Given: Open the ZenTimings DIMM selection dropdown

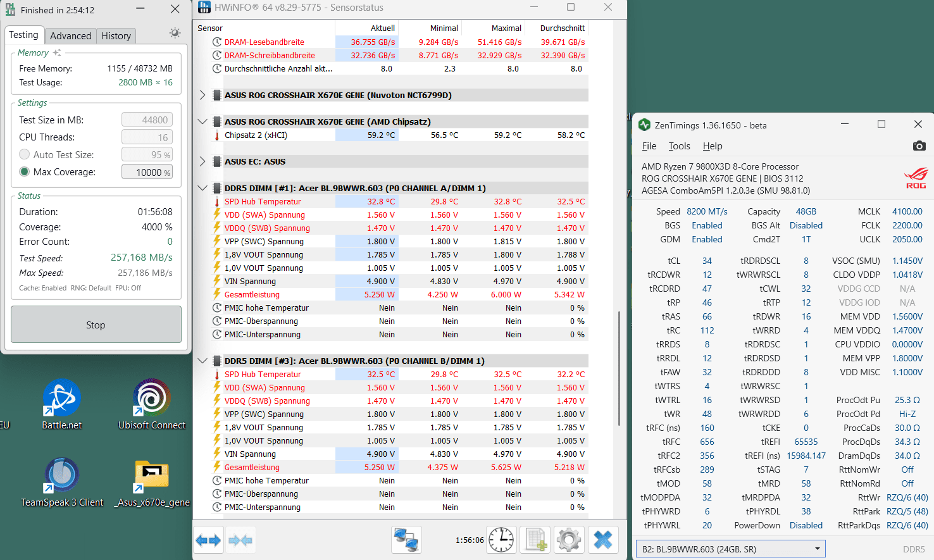Looking at the screenshot, I should 731,549.
